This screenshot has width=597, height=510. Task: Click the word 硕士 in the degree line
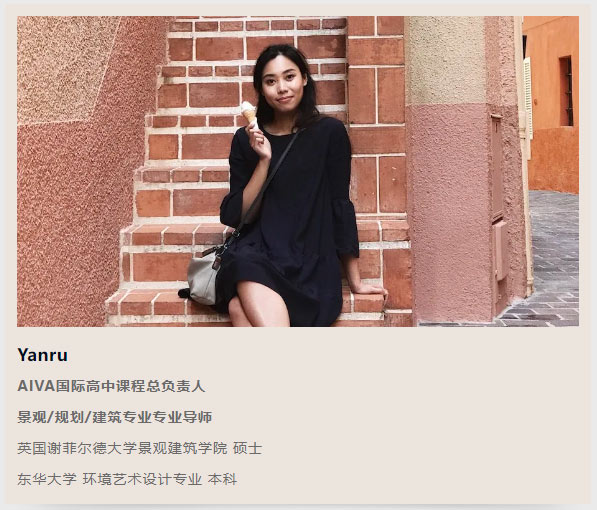(x=247, y=448)
